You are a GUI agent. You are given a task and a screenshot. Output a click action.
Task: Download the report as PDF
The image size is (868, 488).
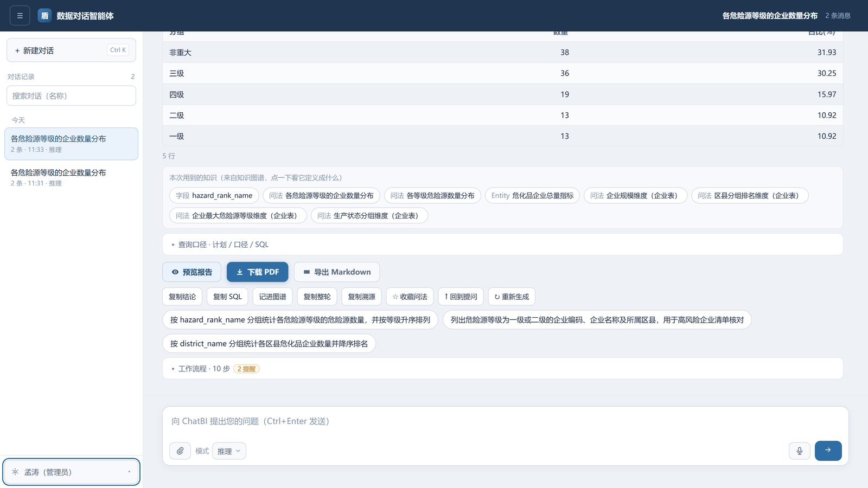[258, 272]
